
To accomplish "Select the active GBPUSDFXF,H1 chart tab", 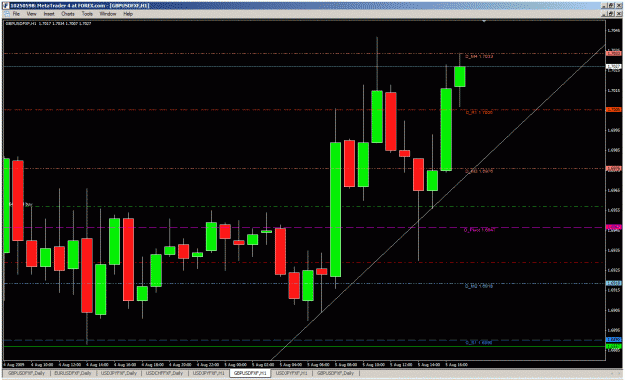I will click(250, 373).
